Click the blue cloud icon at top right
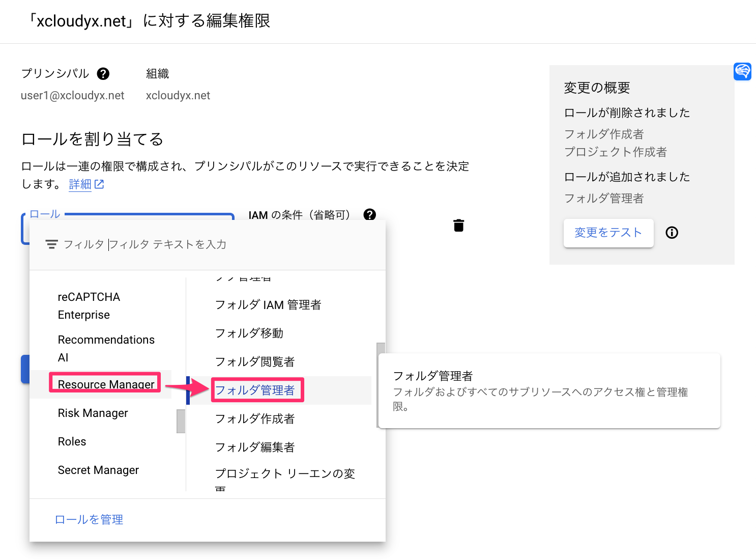 [x=743, y=71]
